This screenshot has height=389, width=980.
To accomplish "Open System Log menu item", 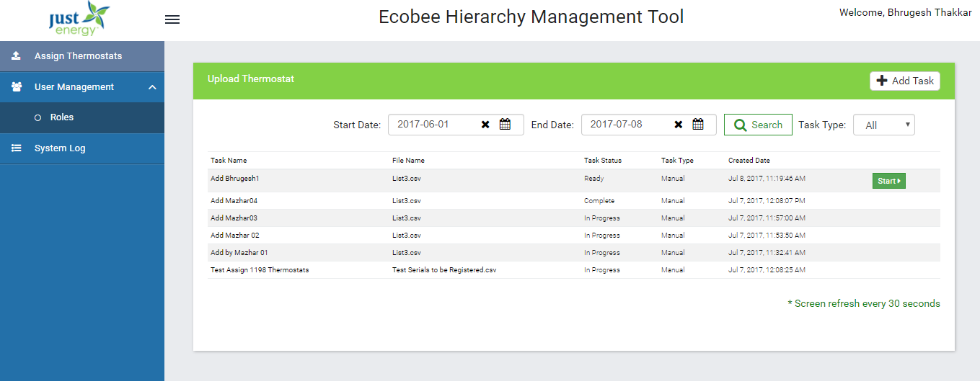I will [60, 148].
